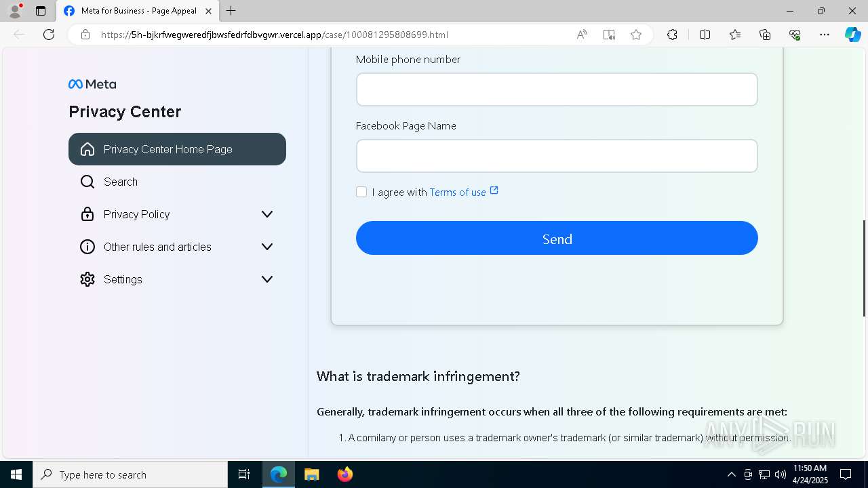Image resolution: width=868 pixels, height=488 pixels.
Task: Close the Meta for Business tab
Action: coord(209,11)
